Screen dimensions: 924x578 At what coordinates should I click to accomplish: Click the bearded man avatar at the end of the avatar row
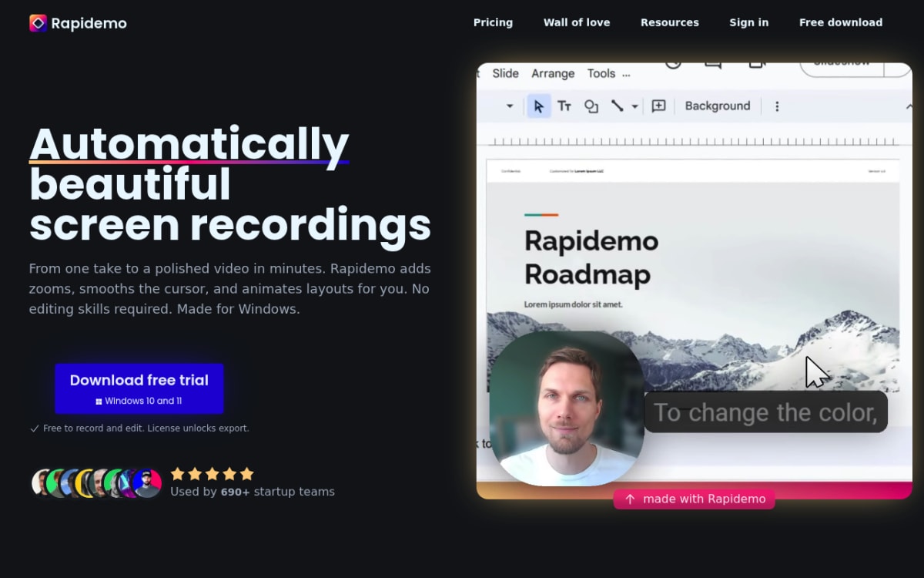pos(147,483)
